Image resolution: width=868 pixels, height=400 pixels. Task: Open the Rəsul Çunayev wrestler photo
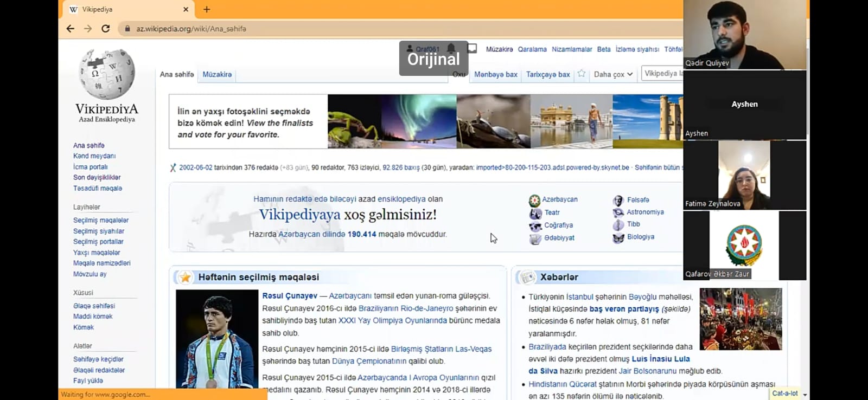coord(217,339)
